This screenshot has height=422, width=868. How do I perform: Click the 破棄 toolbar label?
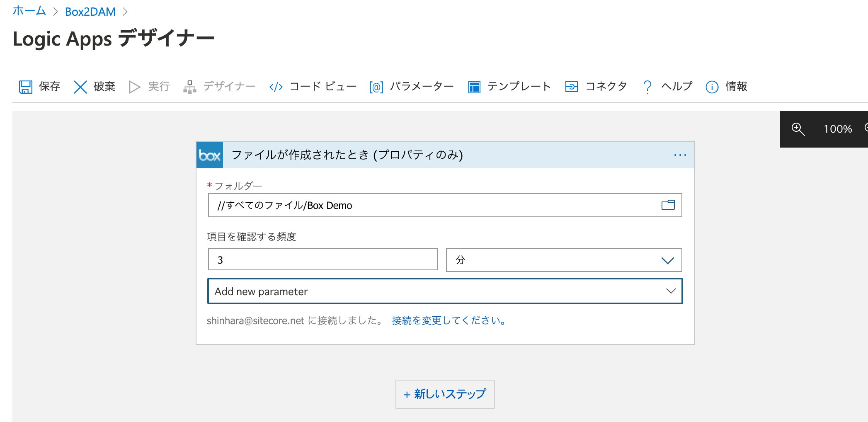coord(104,86)
